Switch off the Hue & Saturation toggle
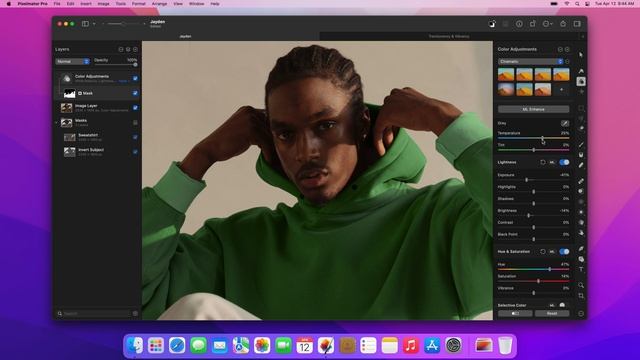This screenshot has height=360, width=640. pos(564,251)
